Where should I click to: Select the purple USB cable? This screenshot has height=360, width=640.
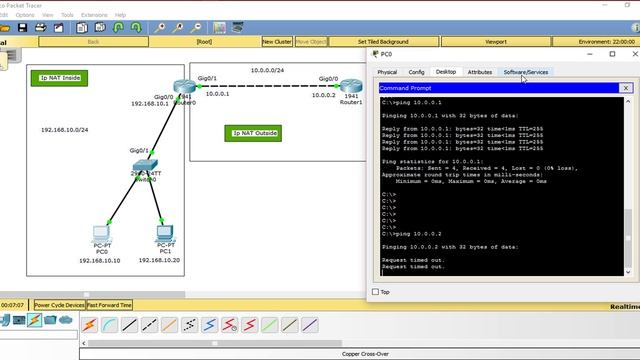point(310,325)
